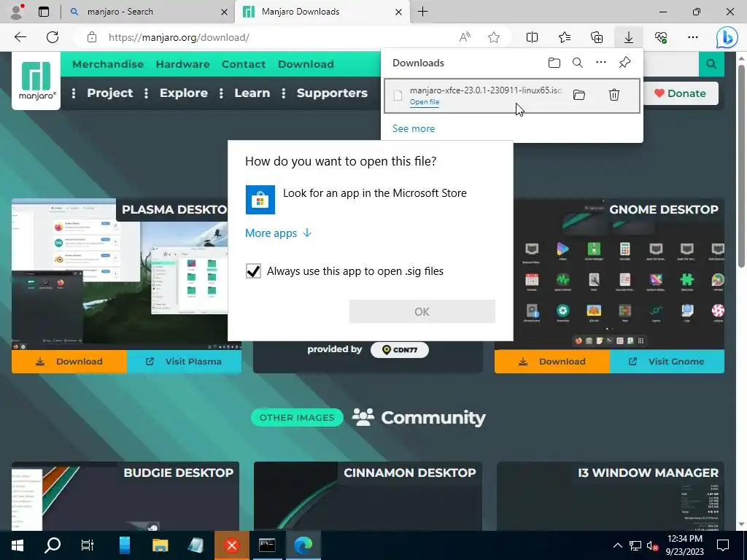Search downloads with magnifier icon
Screen dimensions: 747x560
(578, 63)
